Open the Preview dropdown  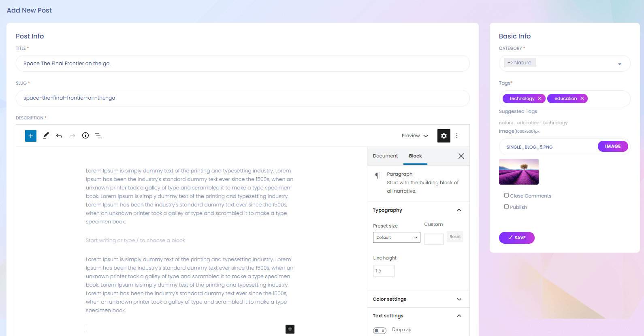tap(415, 136)
